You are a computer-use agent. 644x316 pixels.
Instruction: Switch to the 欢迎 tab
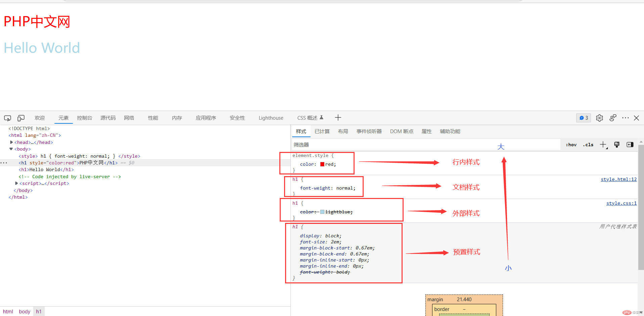[x=40, y=118]
